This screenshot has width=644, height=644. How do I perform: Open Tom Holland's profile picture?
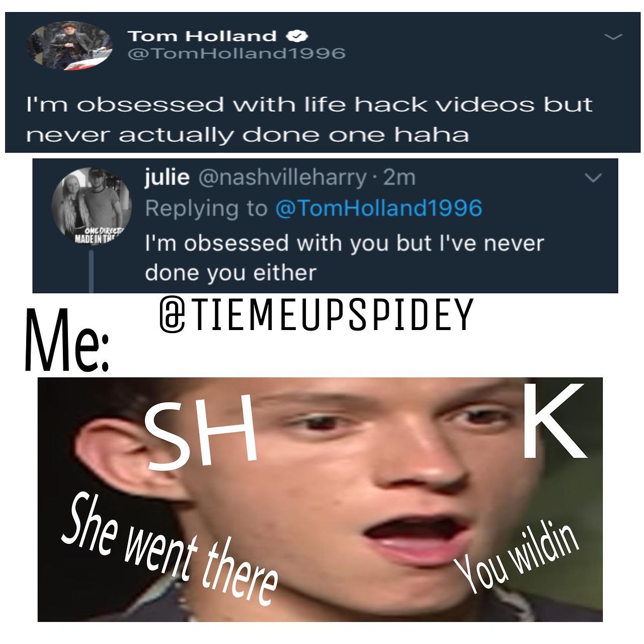point(69,48)
